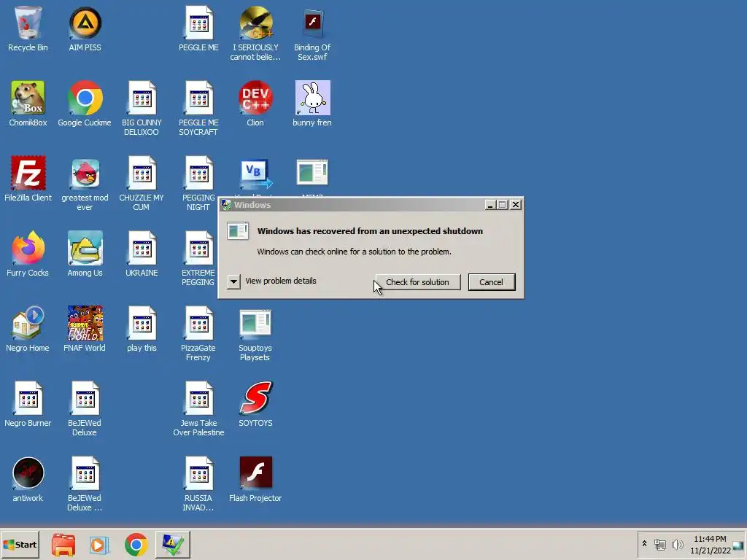Click the 'PEGGLE ME SOYCRAFT' file icon
Image resolution: width=747 pixels, height=560 pixels.
point(198,109)
